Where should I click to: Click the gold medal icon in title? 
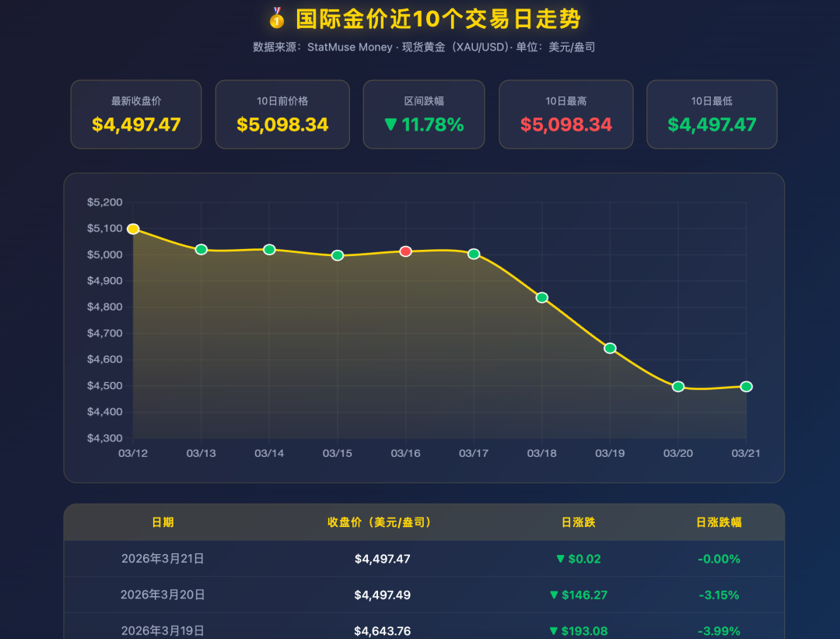[x=277, y=18]
